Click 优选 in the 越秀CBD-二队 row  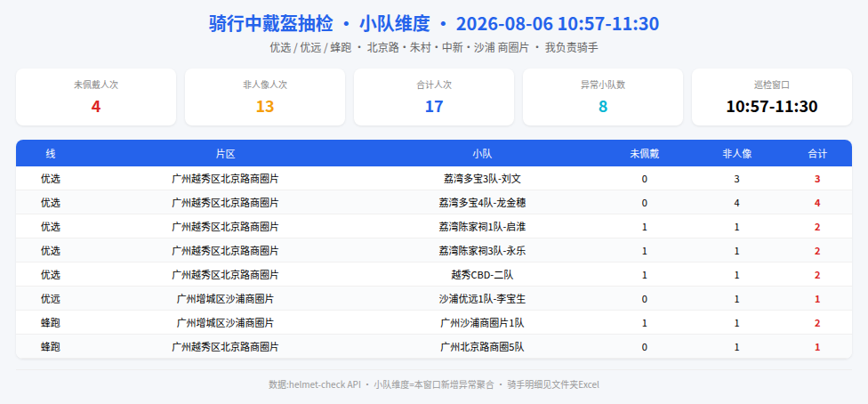(x=51, y=275)
